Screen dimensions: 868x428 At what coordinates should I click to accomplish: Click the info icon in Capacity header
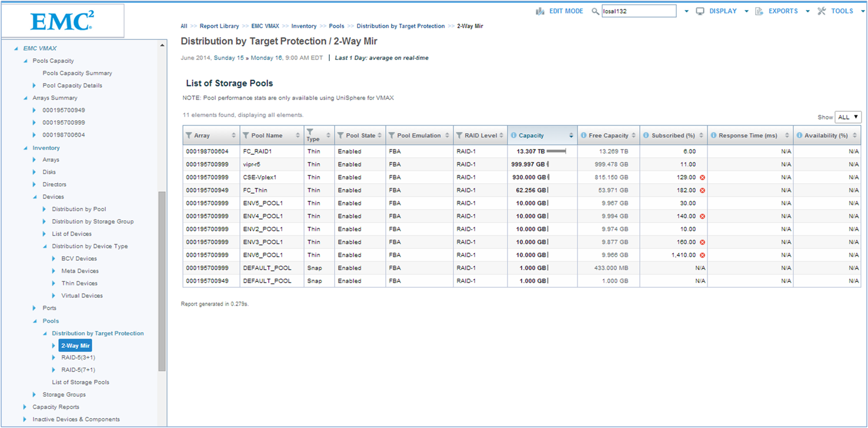(x=513, y=135)
